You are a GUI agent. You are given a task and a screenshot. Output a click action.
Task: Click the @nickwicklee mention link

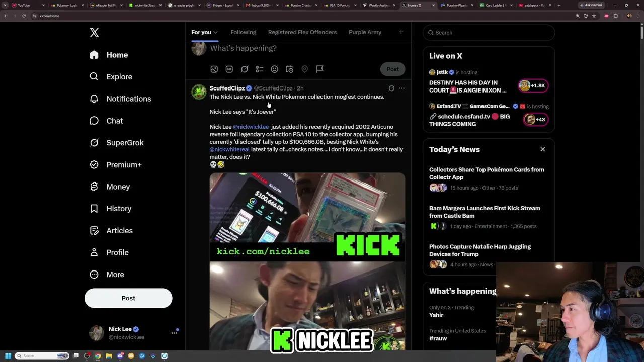251,127
